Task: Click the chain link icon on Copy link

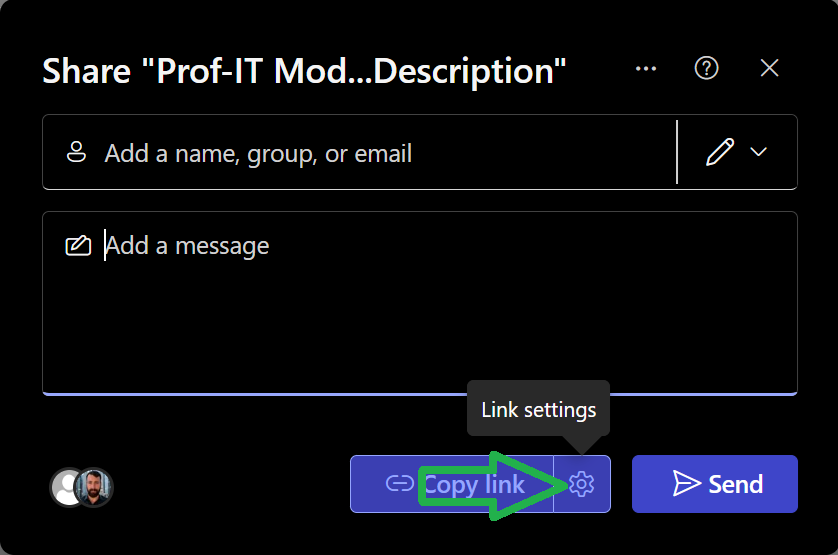Action: pyautogui.click(x=399, y=485)
